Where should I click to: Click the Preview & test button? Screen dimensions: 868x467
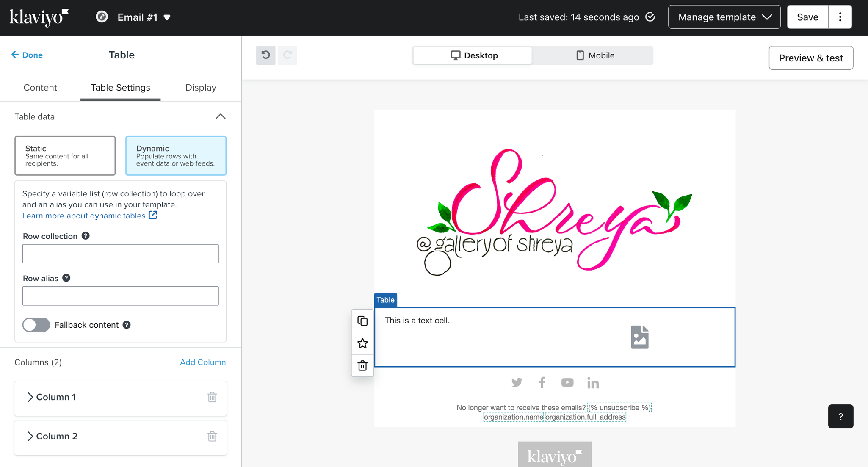(810, 58)
